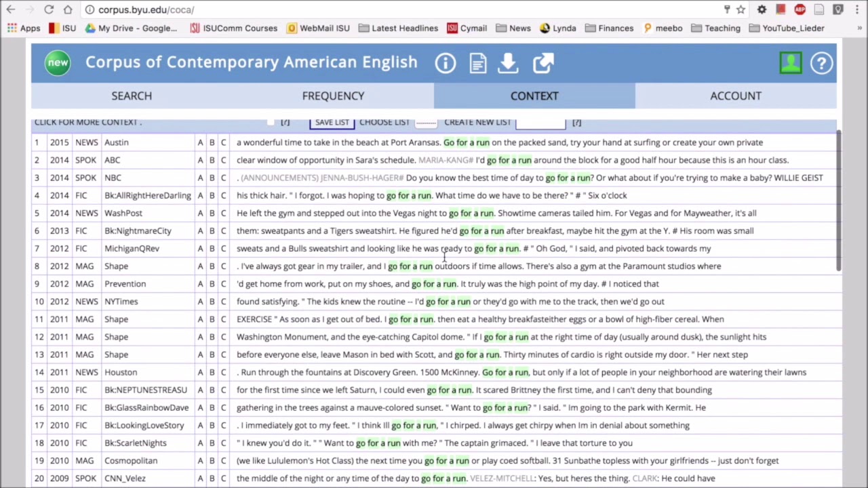This screenshot has height=488, width=868.
Task: Click the browser address bar URL
Action: coord(146,9)
